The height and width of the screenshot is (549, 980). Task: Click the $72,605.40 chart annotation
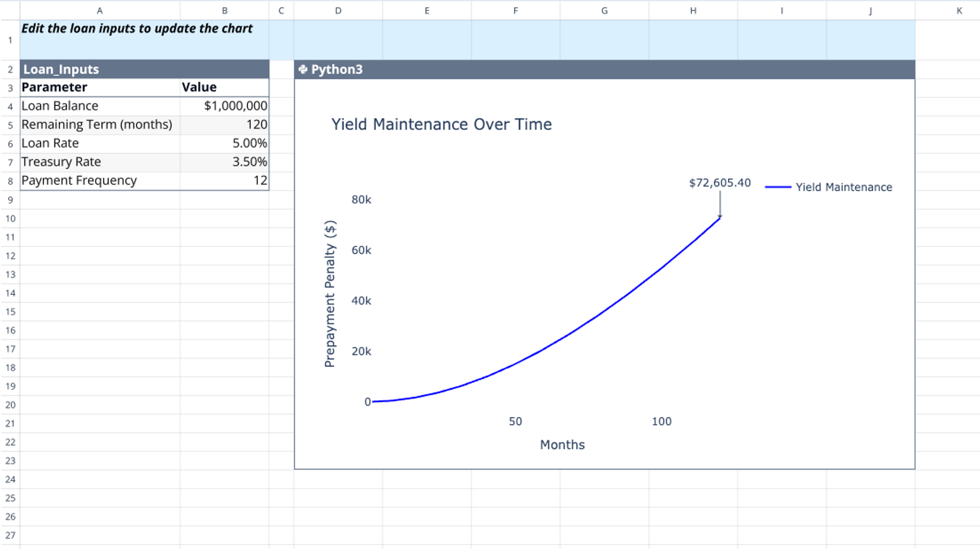[720, 183]
